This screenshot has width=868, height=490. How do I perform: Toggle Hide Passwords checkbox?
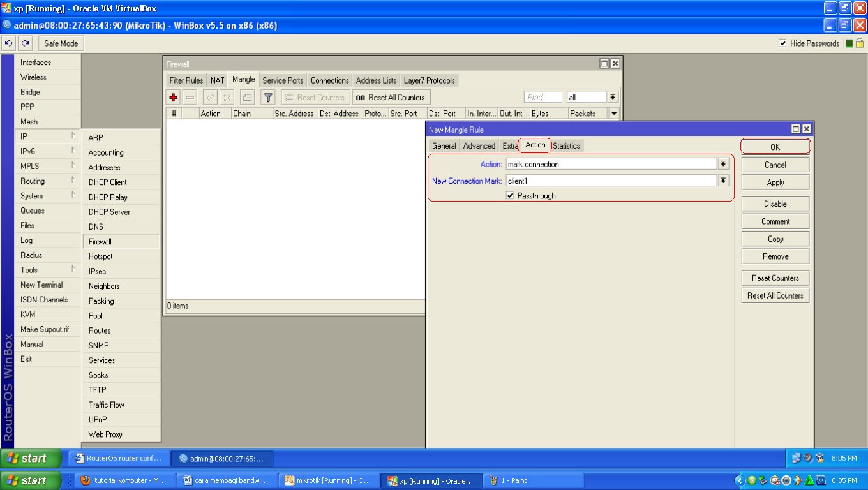(782, 43)
